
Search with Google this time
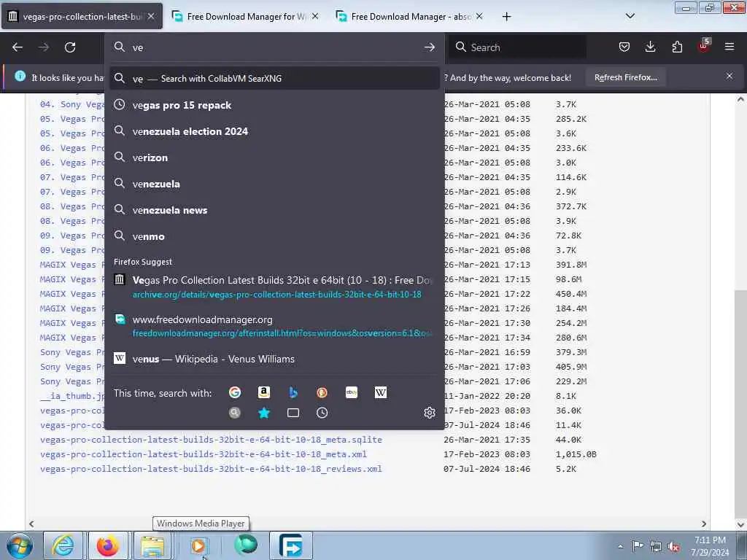coord(234,392)
